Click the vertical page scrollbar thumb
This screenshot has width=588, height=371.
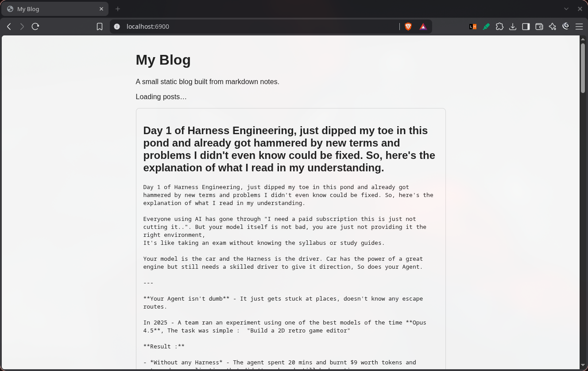pos(584,67)
